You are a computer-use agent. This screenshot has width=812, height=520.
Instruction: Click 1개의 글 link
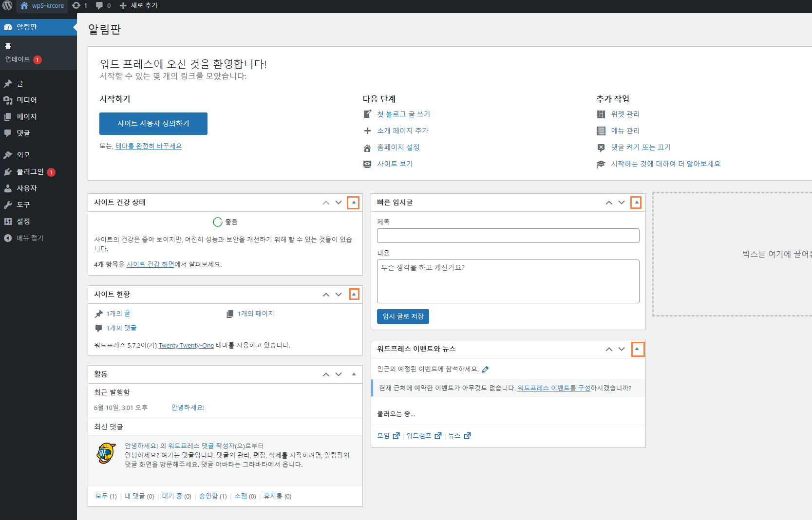(x=118, y=314)
